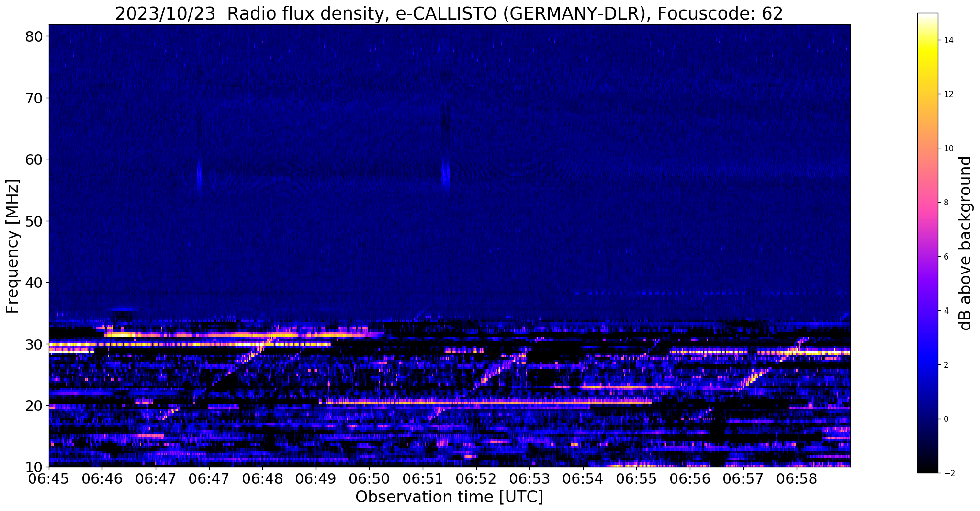Click the bright band at 23 MHz near 06:54
980x511 pixels.
(629, 386)
